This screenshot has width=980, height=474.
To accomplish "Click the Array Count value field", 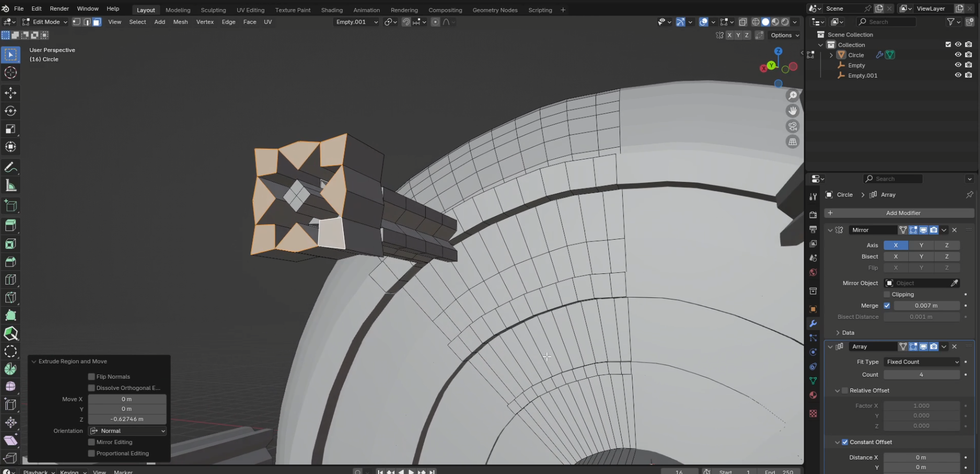I will click(922, 374).
